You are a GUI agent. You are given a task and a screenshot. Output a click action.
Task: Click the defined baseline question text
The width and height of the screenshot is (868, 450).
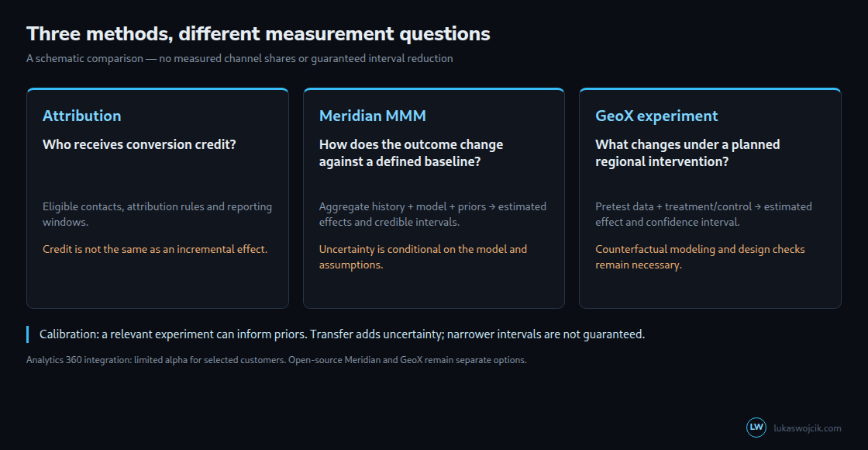tap(411, 153)
